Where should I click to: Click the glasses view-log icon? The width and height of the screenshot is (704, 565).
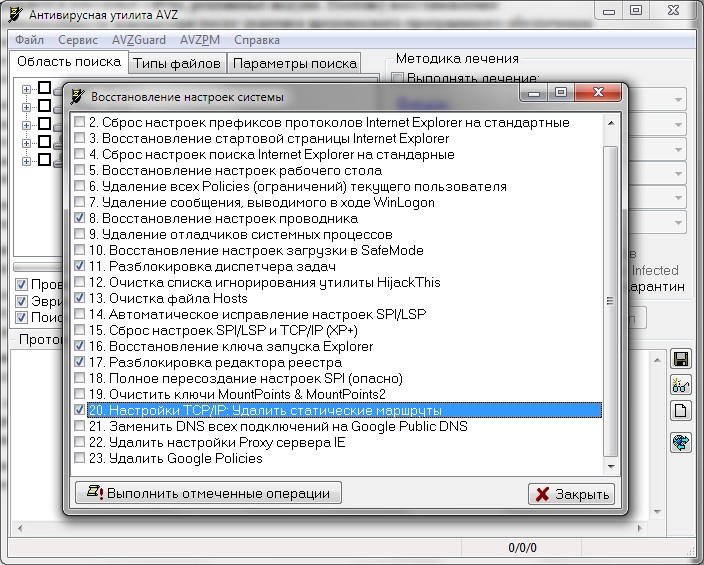[x=681, y=385]
